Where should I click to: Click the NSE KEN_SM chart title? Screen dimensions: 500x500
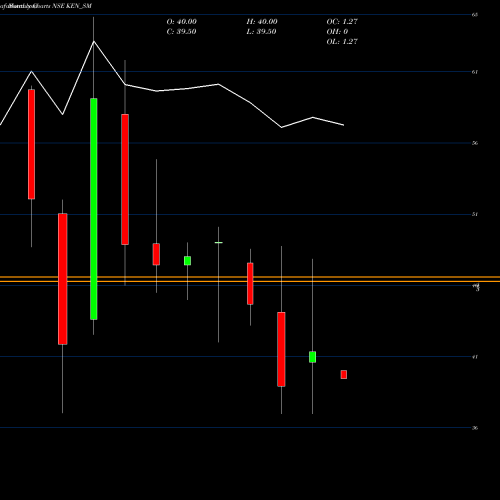click(x=72, y=6)
